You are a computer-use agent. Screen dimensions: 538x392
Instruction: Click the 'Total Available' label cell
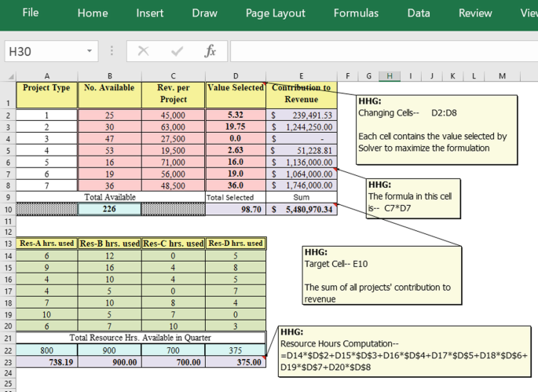pyautogui.click(x=110, y=197)
